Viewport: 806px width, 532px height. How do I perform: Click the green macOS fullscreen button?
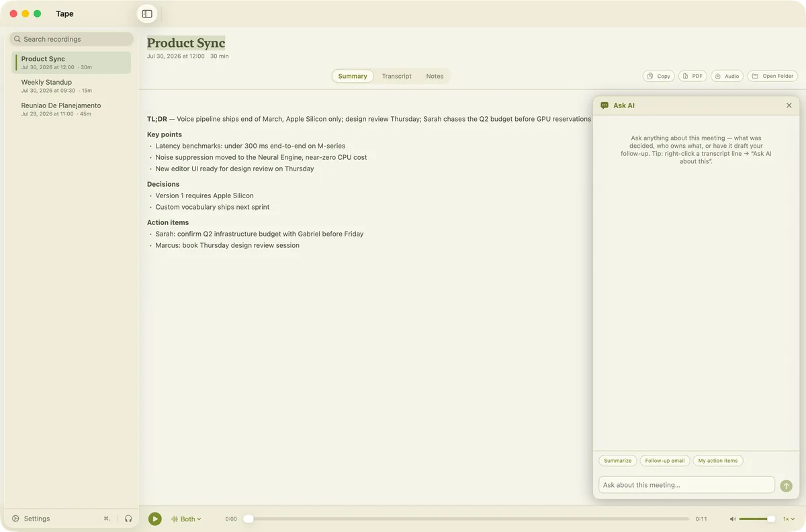tap(37, 13)
